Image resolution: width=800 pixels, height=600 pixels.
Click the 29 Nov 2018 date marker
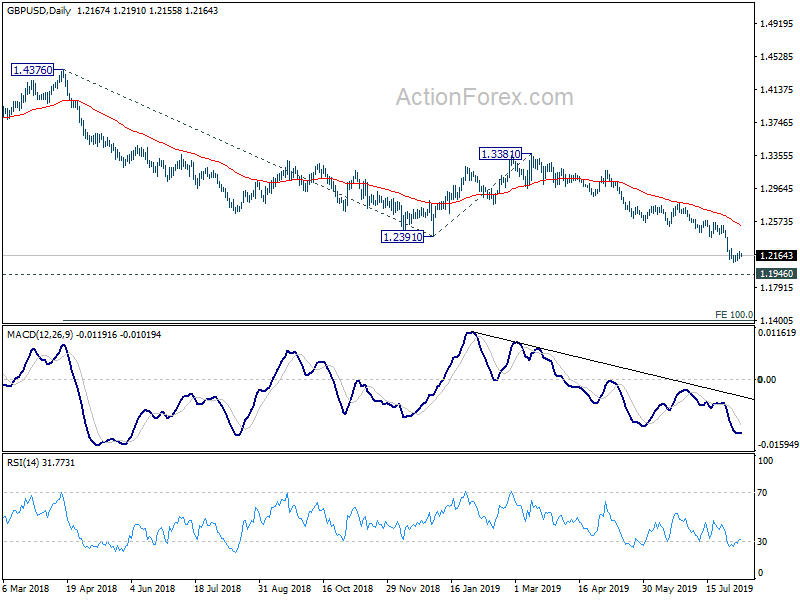(x=413, y=588)
